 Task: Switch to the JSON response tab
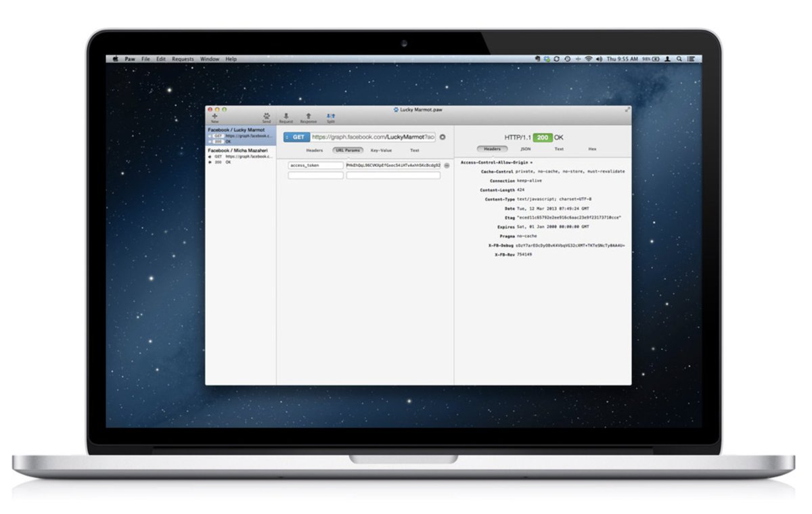click(x=526, y=149)
